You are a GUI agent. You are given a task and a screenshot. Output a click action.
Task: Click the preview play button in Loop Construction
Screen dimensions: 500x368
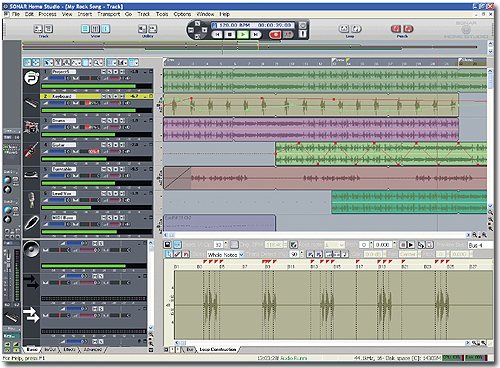(x=411, y=245)
